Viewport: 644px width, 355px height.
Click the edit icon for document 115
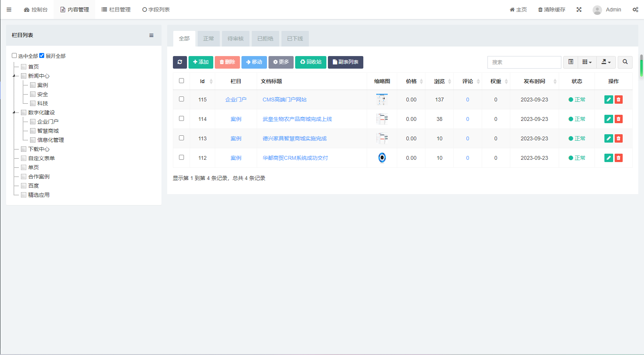tap(609, 100)
